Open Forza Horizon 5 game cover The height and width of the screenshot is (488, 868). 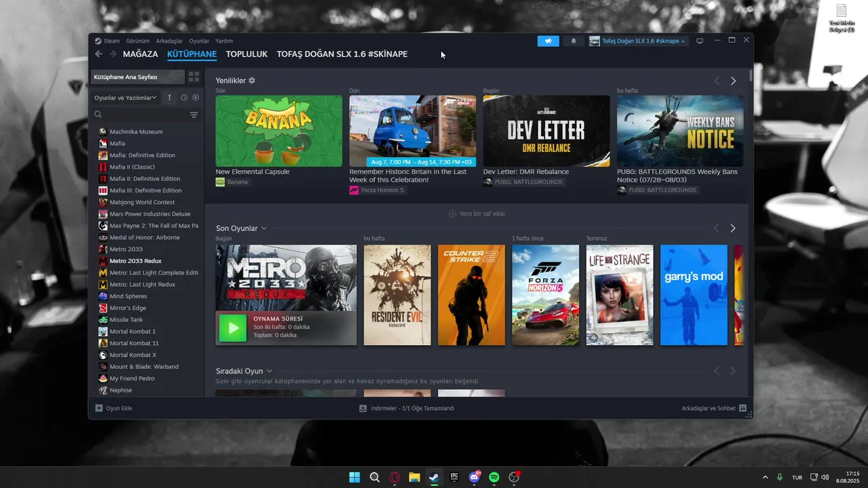point(545,295)
